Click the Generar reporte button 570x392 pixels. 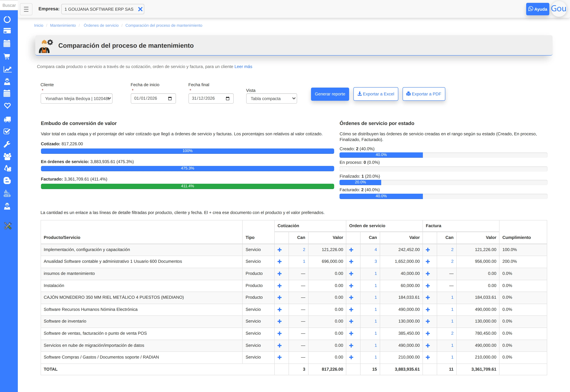click(330, 94)
